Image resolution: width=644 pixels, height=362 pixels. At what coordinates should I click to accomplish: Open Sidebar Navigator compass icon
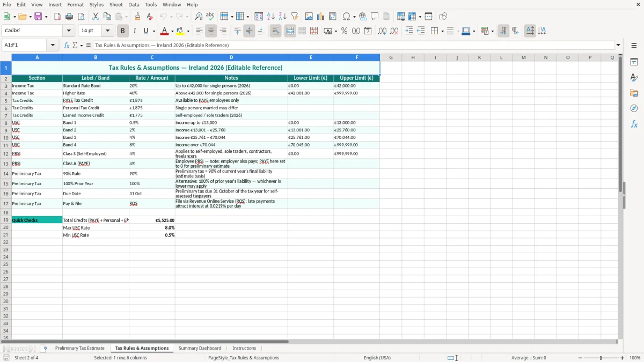point(634,108)
